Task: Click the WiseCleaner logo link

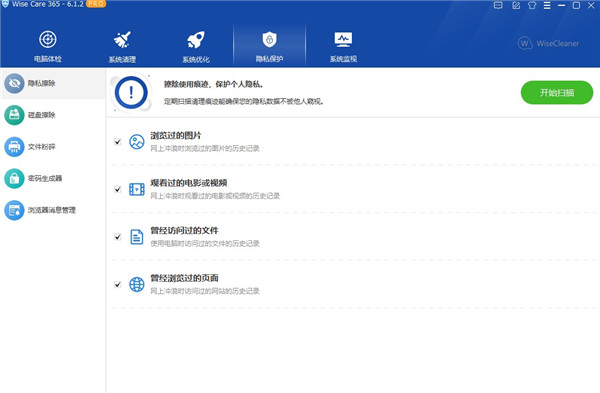Action: pyautogui.click(x=548, y=43)
